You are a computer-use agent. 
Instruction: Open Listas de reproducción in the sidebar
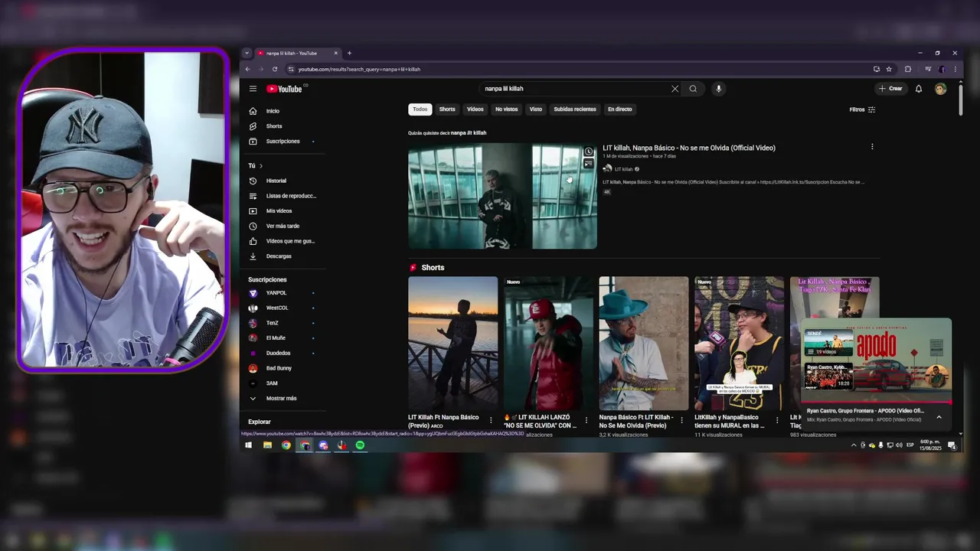click(x=290, y=196)
